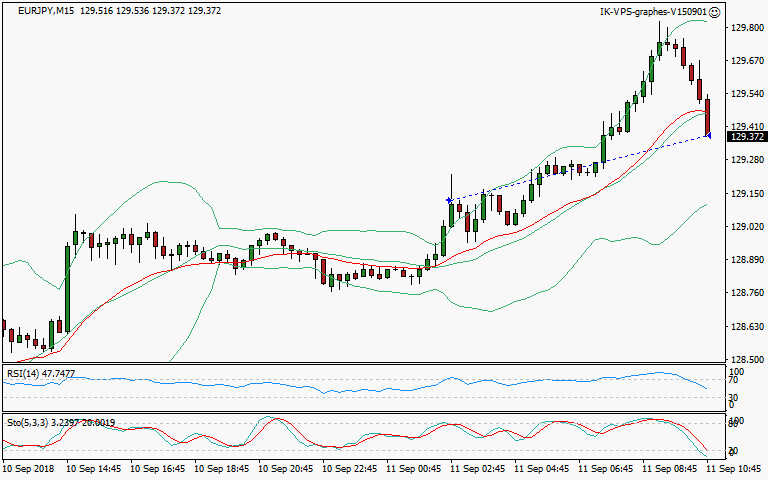Click the 11 Sep 06:45 time label
Screen dimensions: 768x480
(606, 468)
